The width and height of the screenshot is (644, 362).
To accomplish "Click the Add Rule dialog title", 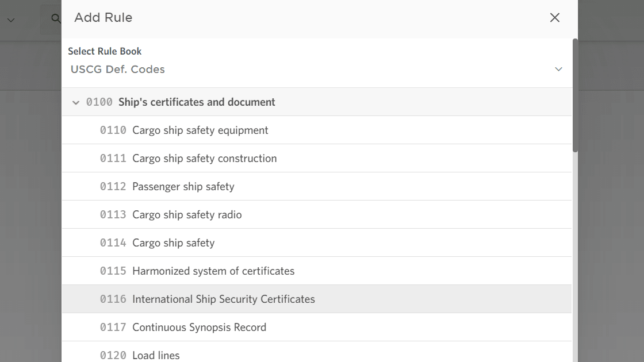I will click(103, 18).
